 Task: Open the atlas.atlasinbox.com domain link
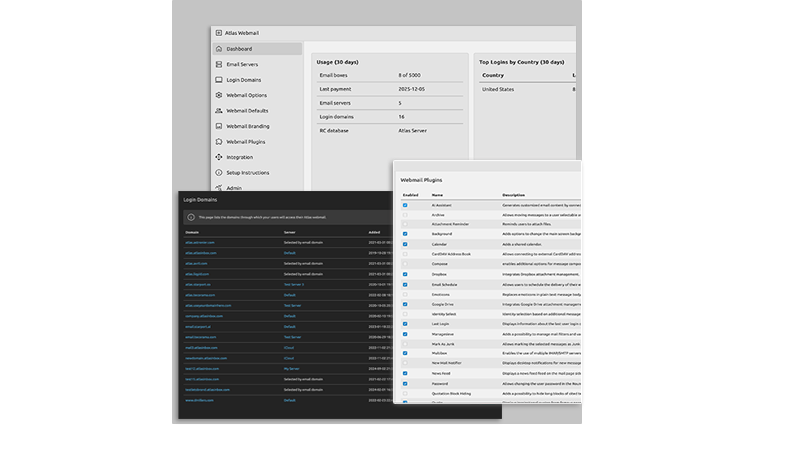coord(201,253)
